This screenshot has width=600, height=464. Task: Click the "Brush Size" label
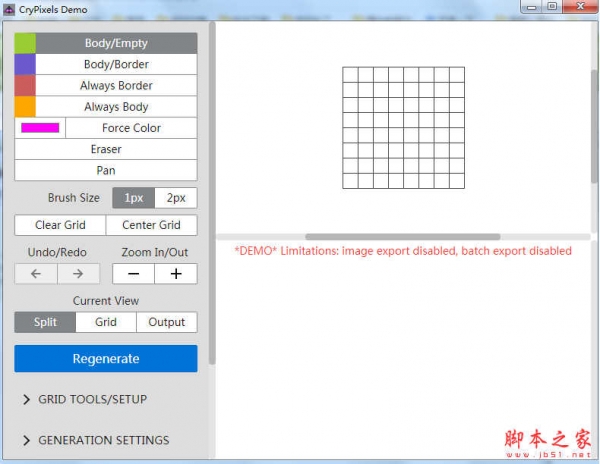(x=74, y=198)
